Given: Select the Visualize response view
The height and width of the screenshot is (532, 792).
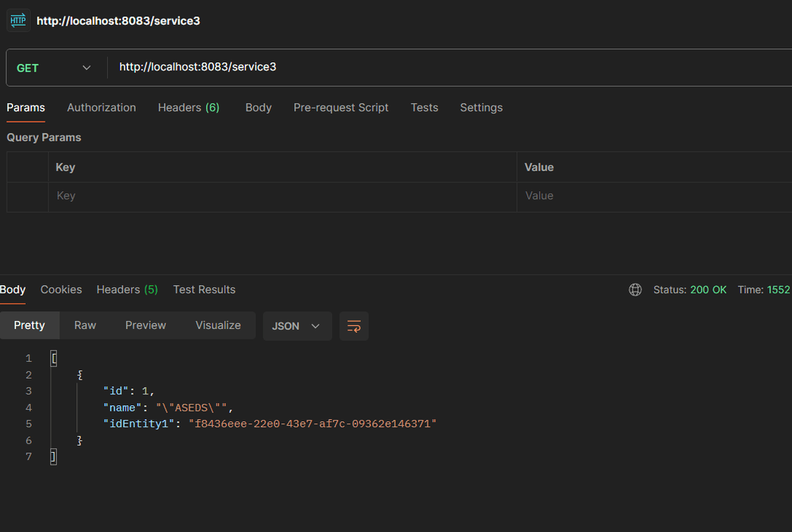Looking at the screenshot, I should pyautogui.click(x=218, y=325).
